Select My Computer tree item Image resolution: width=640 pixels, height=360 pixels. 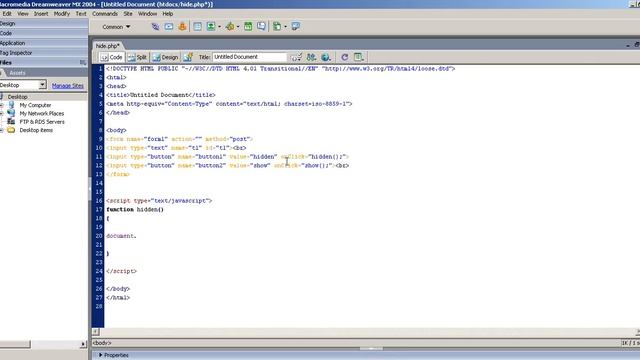coord(35,105)
